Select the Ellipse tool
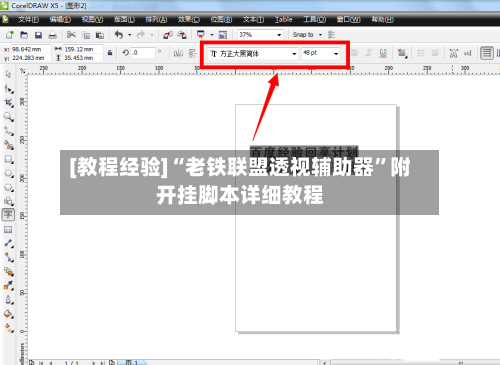Screen dimensions: 500x365 (x=8, y=173)
